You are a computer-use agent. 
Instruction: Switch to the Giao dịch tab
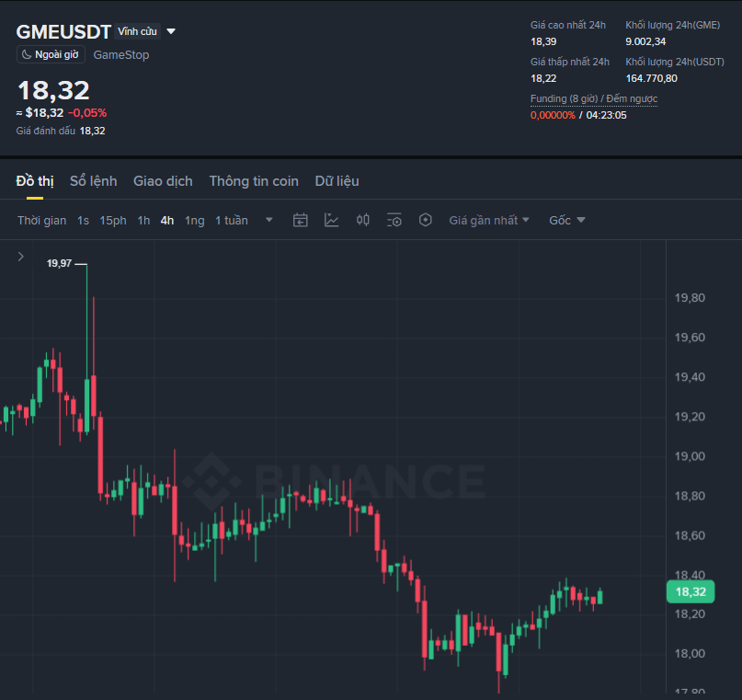(163, 181)
